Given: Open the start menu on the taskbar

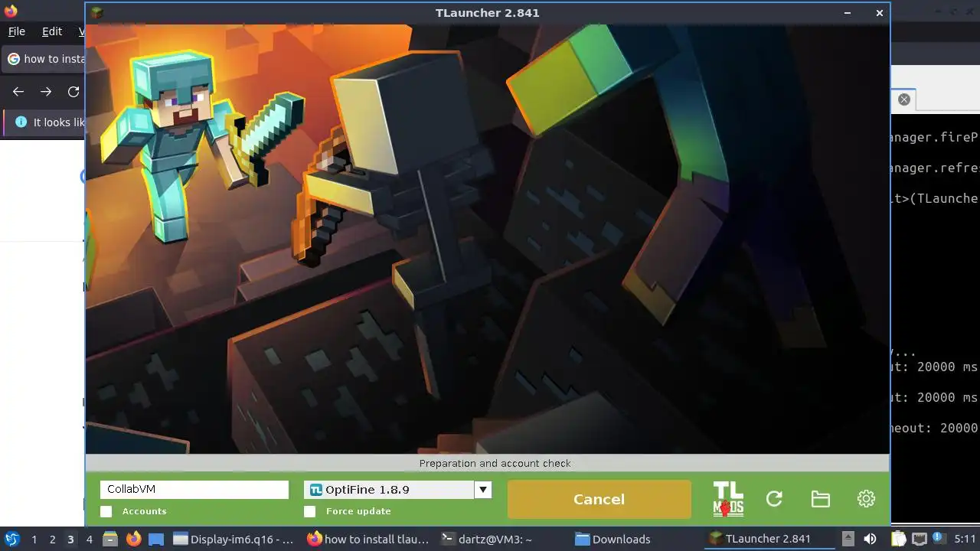Looking at the screenshot, I should (11, 540).
